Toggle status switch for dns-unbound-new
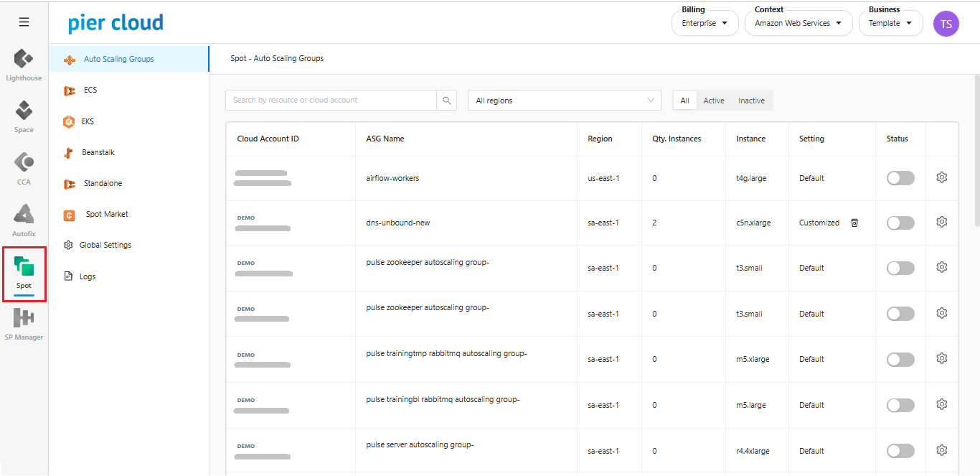The width and height of the screenshot is (980, 476). [900, 223]
